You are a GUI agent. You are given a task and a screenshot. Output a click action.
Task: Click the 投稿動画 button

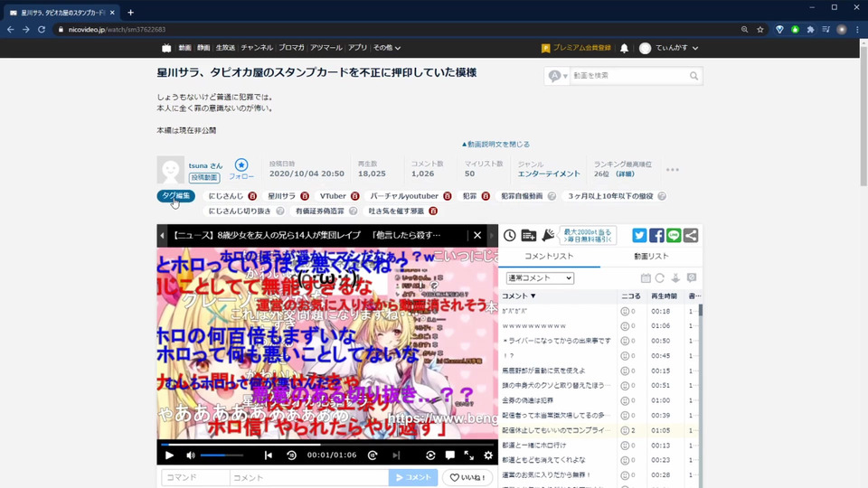pyautogui.click(x=204, y=178)
